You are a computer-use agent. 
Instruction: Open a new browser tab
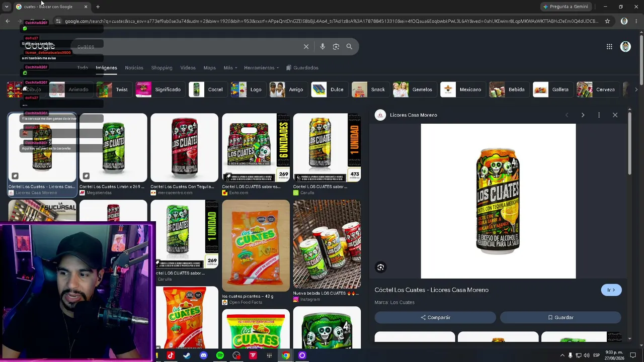98,7
